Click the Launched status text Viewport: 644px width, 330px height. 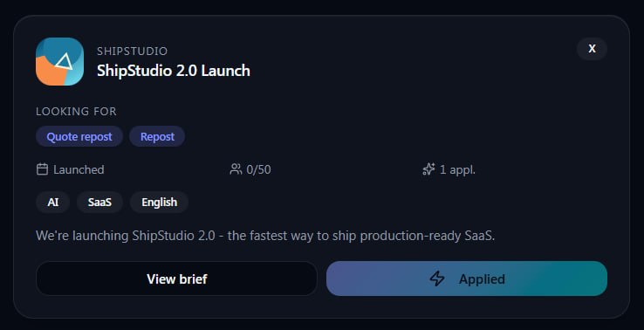click(x=79, y=169)
